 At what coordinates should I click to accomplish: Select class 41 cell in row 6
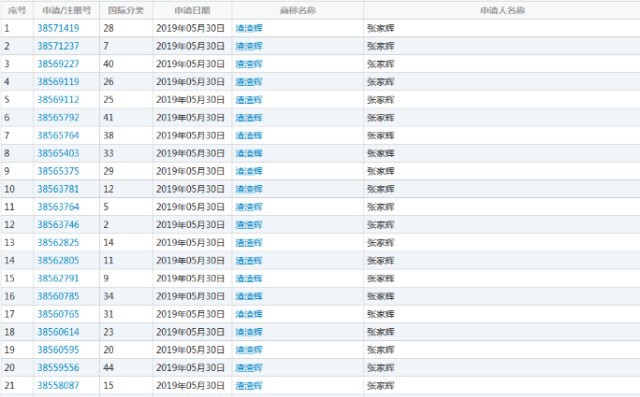coord(126,118)
